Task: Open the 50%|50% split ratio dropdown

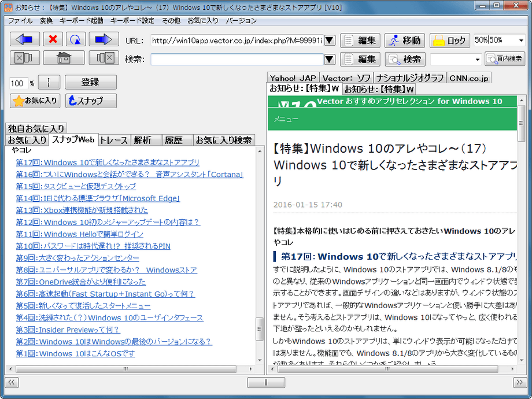Action: [521, 40]
